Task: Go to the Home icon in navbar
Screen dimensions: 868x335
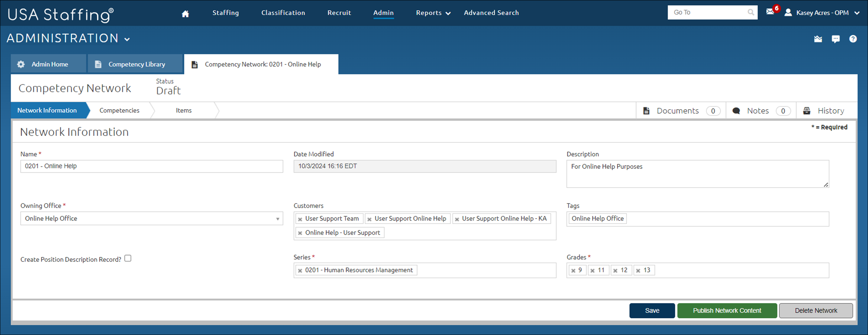Action: click(185, 14)
